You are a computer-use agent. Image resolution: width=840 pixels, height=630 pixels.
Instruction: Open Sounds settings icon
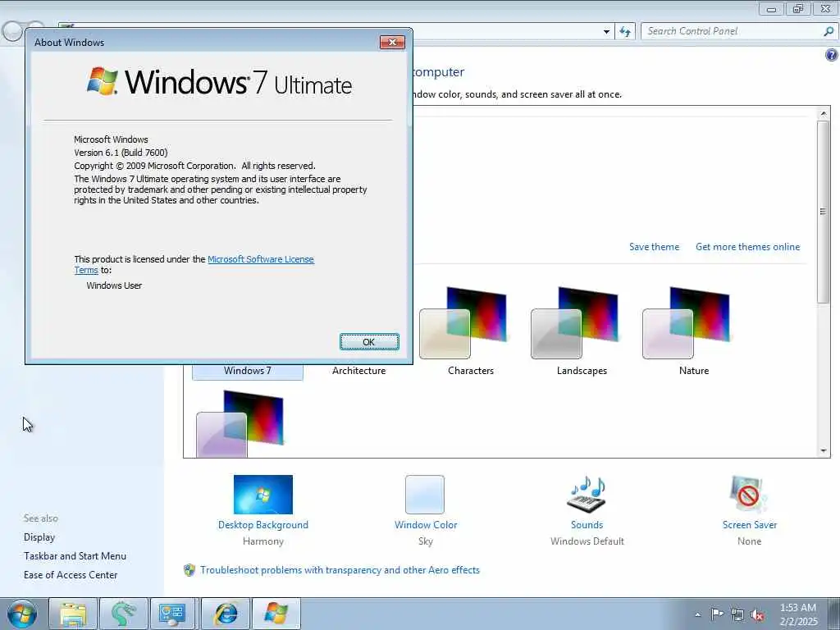click(587, 495)
